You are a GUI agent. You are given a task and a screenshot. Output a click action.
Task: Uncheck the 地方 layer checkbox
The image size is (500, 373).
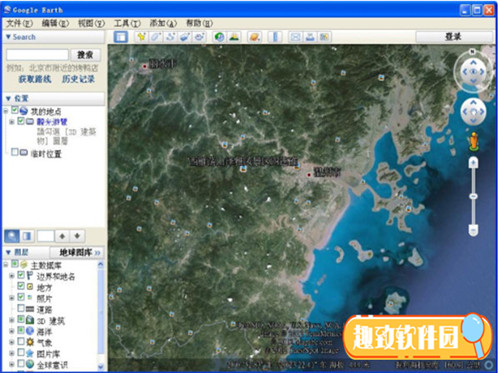point(21,286)
